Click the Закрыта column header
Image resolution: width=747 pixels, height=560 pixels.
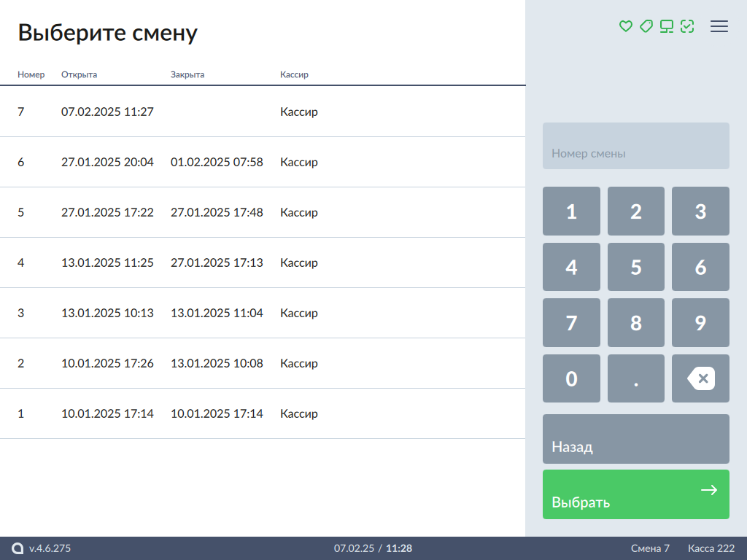187,74
